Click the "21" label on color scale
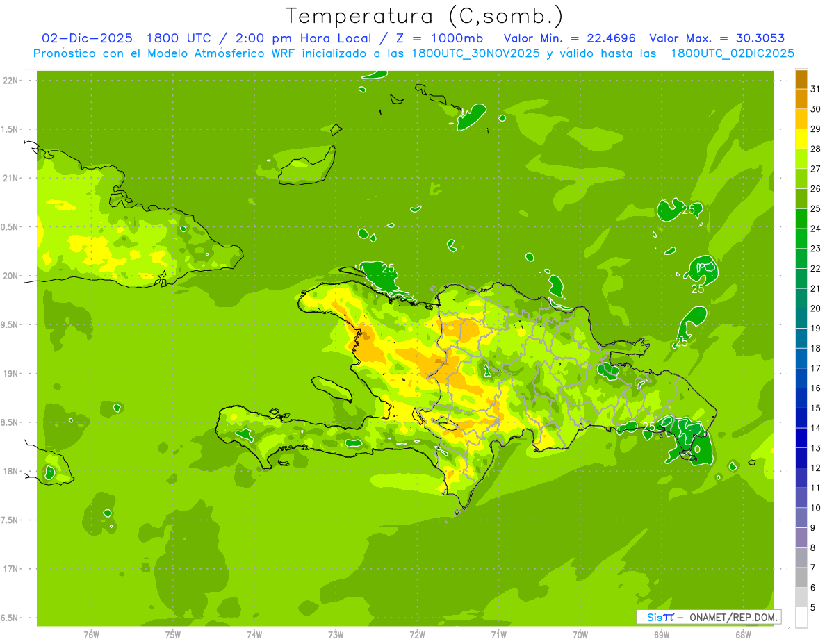This screenshot has height=644, width=834. pyautogui.click(x=815, y=288)
